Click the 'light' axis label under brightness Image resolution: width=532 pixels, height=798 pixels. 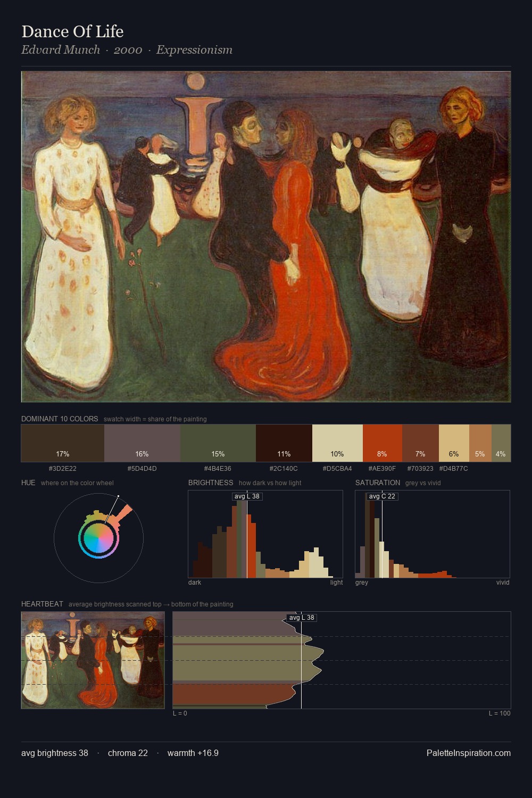(337, 583)
